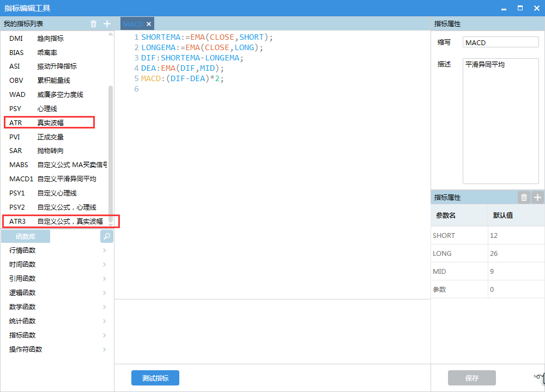Maximize the indicator editor window

tap(520, 8)
